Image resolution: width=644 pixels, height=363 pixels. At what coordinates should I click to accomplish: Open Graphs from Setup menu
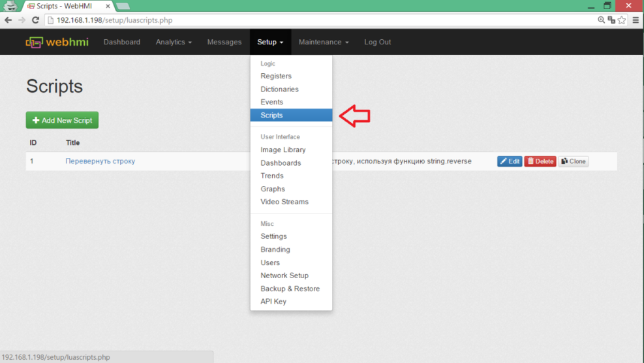pos(291,189)
